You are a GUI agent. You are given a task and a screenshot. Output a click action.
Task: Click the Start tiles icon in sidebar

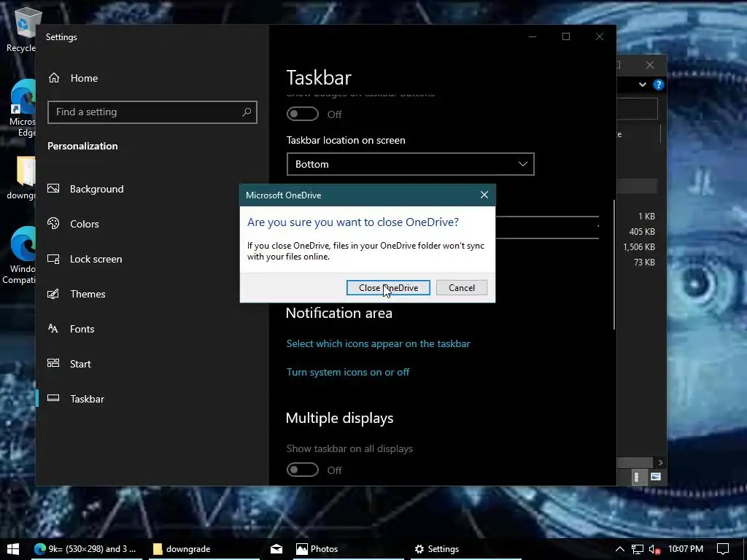click(x=53, y=363)
